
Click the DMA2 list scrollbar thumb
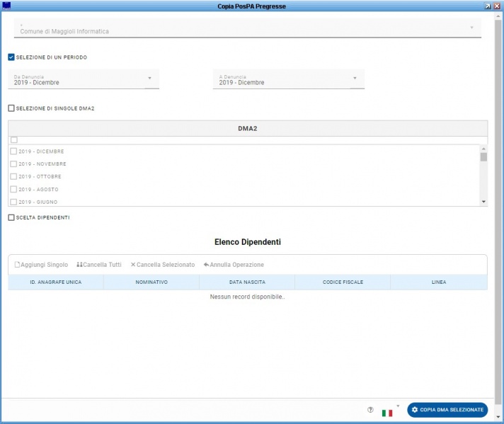pos(483,157)
